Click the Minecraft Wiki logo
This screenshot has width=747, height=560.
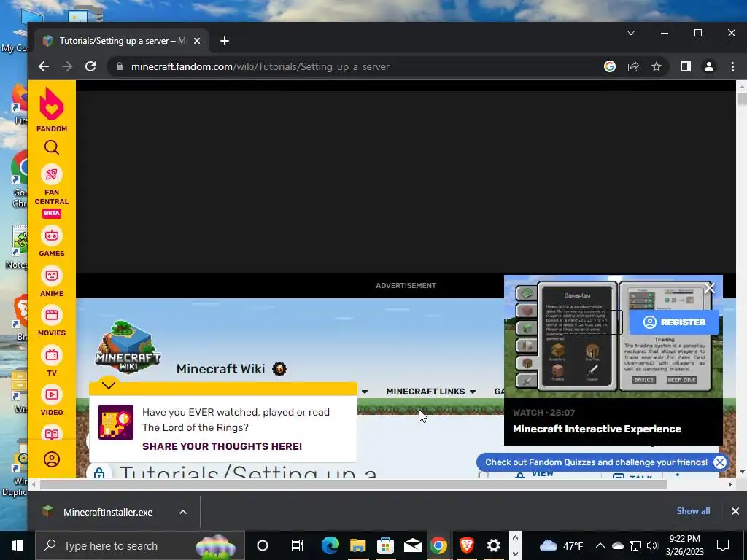coord(128,346)
